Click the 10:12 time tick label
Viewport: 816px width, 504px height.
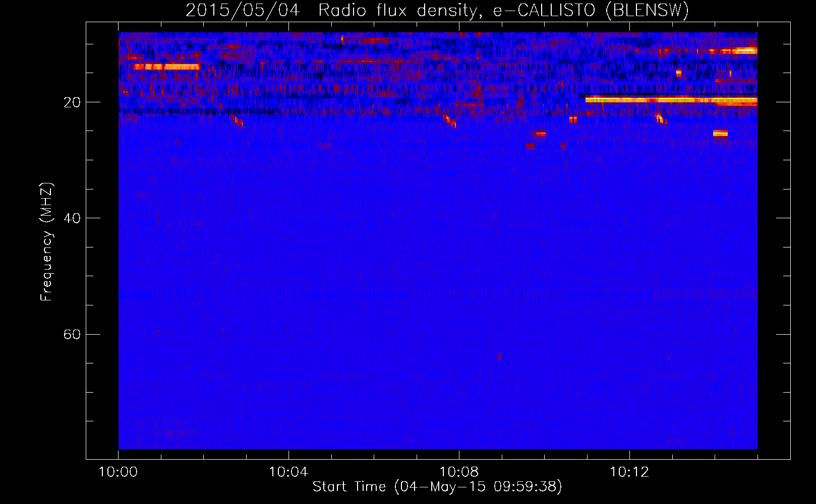(x=629, y=472)
